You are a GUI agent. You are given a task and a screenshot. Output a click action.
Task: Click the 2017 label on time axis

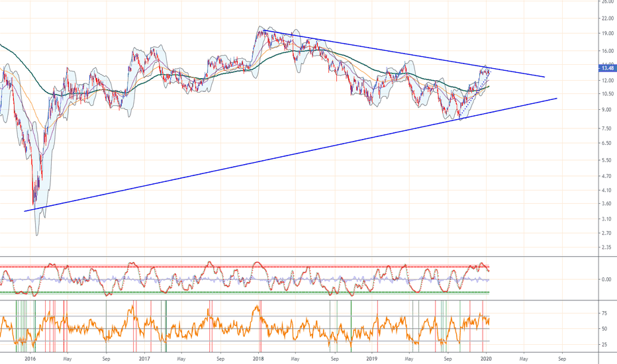tap(144, 359)
